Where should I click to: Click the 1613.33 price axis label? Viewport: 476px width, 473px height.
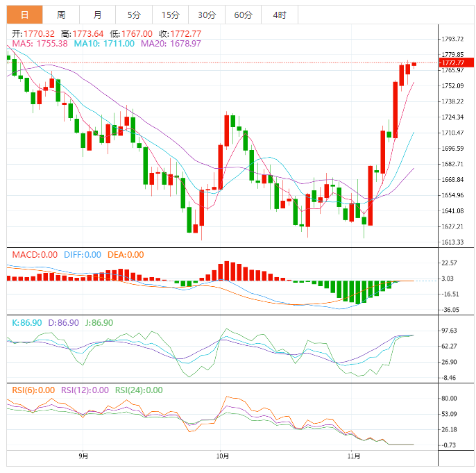(x=452, y=242)
